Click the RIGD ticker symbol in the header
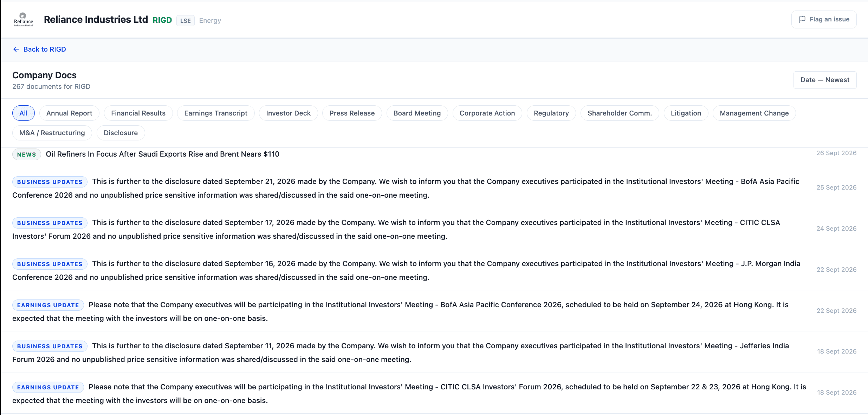The image size is (868, 415). pyautogui.click(x=162, y=20)
